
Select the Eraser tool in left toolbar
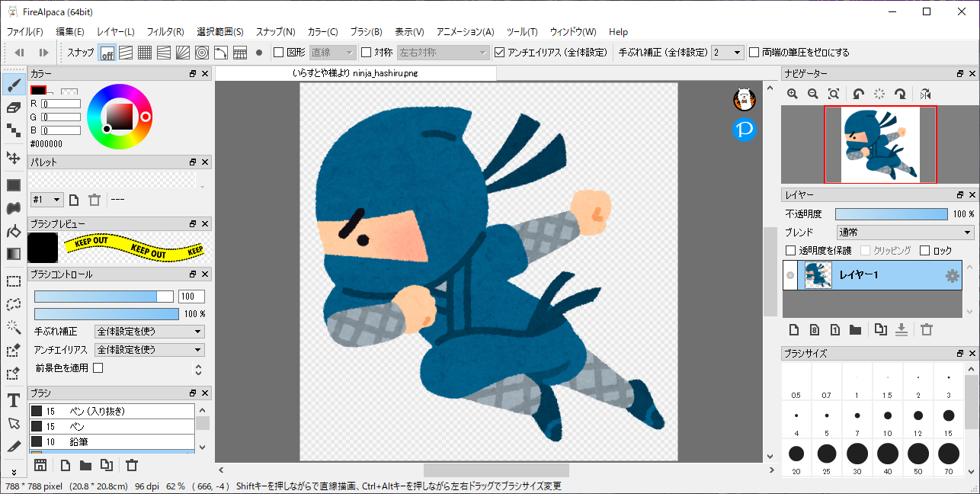click(13, 107)
